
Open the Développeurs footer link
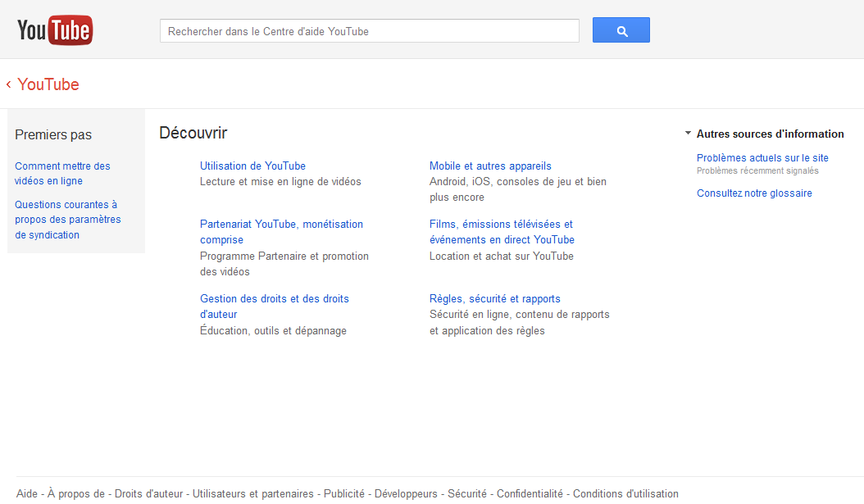(406, 493)
